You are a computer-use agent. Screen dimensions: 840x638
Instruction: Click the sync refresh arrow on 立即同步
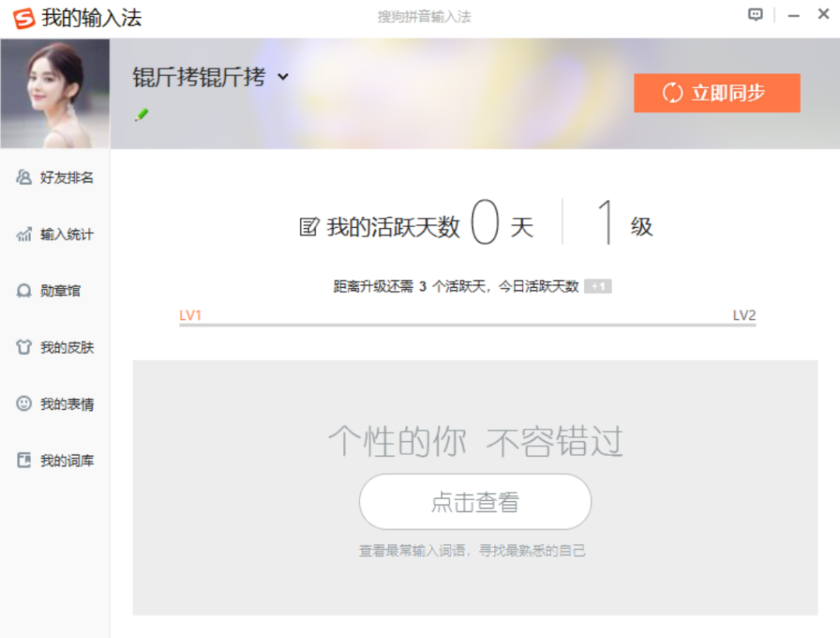670,92
